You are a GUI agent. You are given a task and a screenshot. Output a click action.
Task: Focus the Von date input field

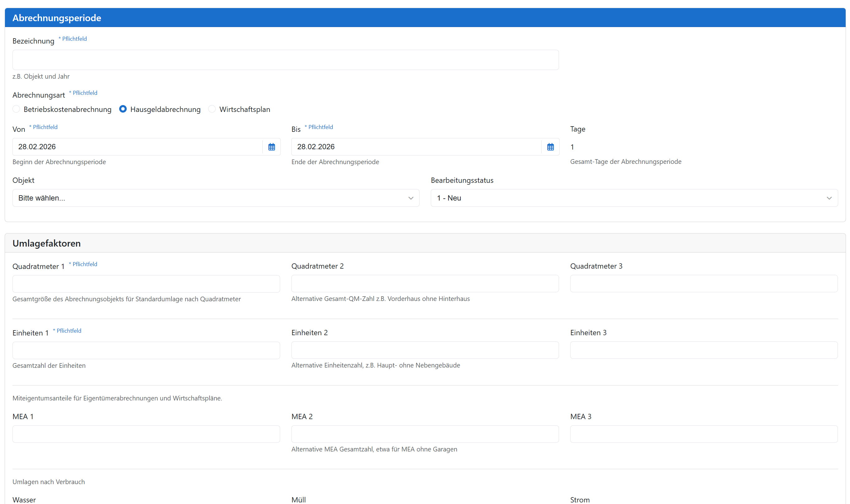(x=137, y=147)
